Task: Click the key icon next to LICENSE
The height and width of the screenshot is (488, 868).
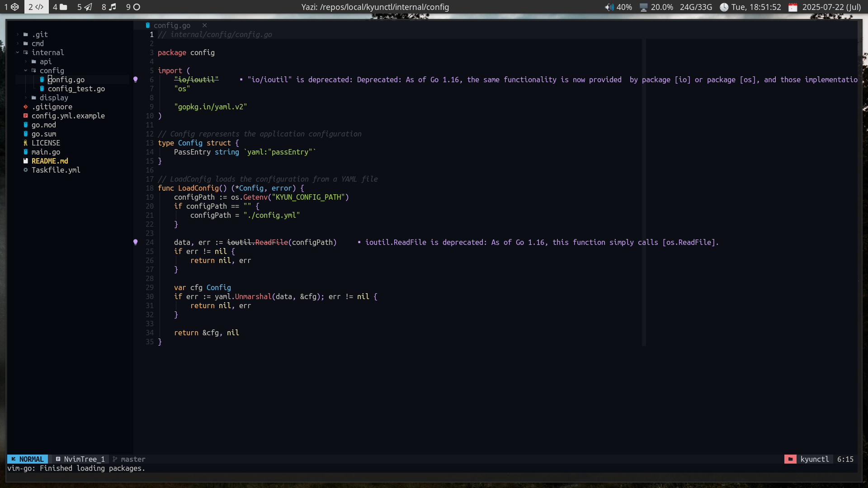Action: click(x=26, y=143)
